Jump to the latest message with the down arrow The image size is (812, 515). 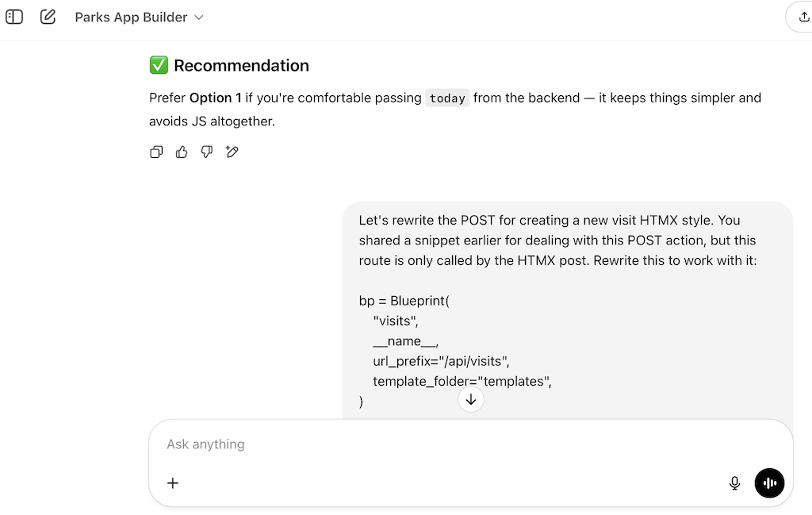pos(471,400)
